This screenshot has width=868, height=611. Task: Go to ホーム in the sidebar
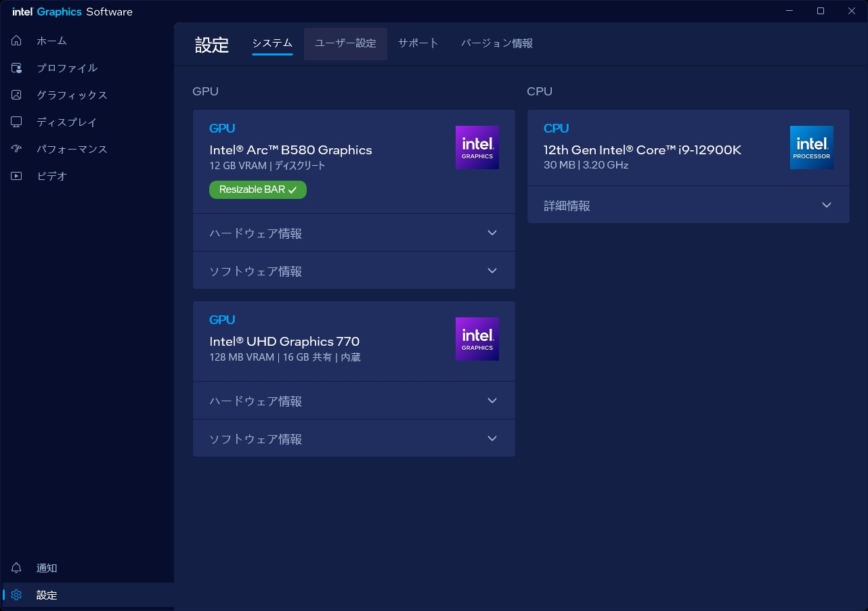coord(87,41)
